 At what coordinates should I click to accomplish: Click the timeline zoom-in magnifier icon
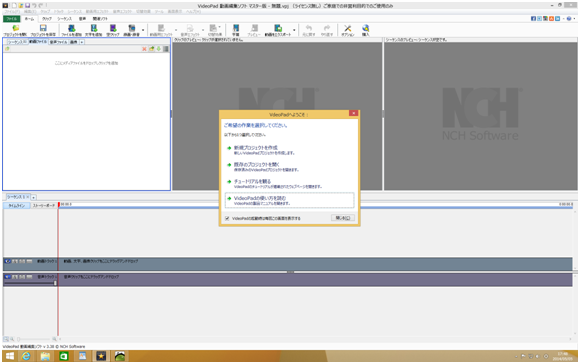(54, 339)
